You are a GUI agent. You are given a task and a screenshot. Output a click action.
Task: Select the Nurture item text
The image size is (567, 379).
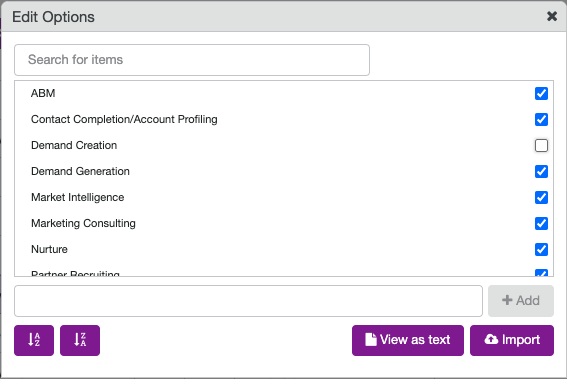click(x=50, y=250)
